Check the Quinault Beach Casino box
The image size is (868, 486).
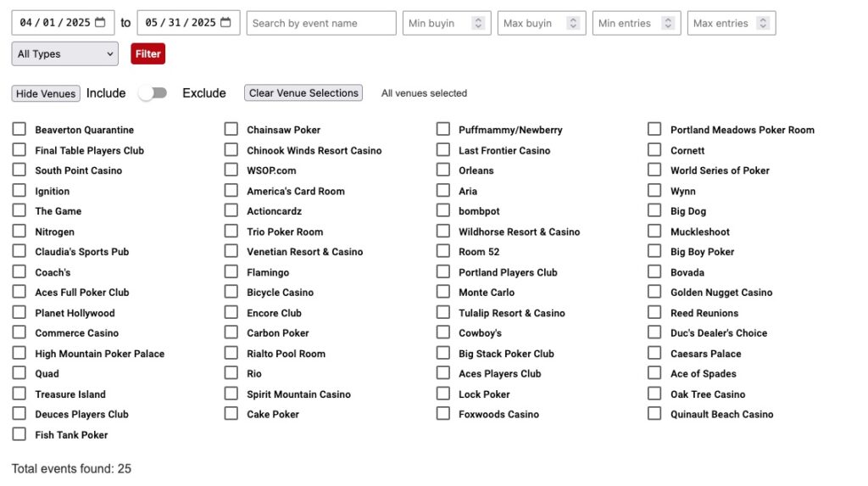click(654, 414)
